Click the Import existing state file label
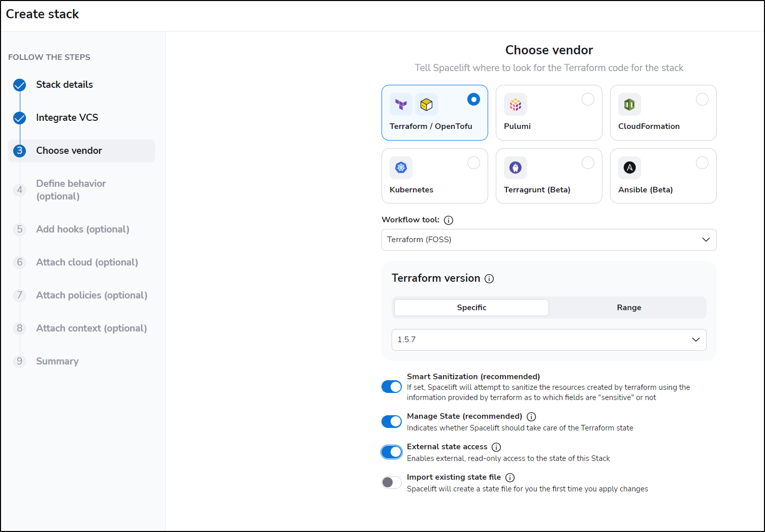Viewport: 765px width, 532px height. (x=454, y=477)
